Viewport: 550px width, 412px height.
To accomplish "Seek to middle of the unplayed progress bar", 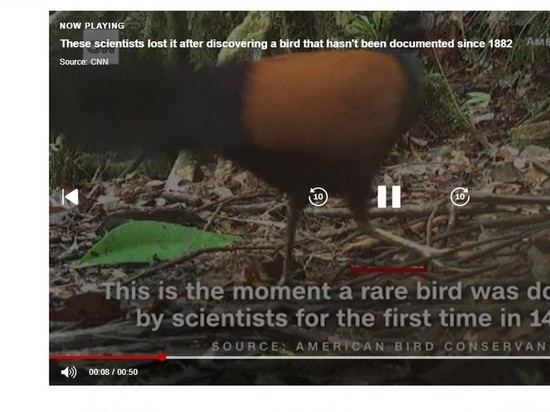I will coord(358,357).
